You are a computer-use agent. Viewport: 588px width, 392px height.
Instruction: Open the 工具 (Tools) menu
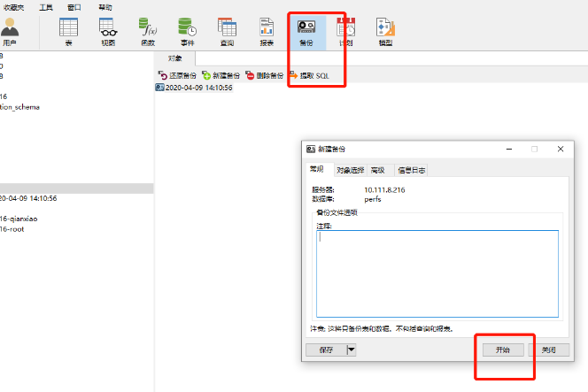click(x=46, y=7)
